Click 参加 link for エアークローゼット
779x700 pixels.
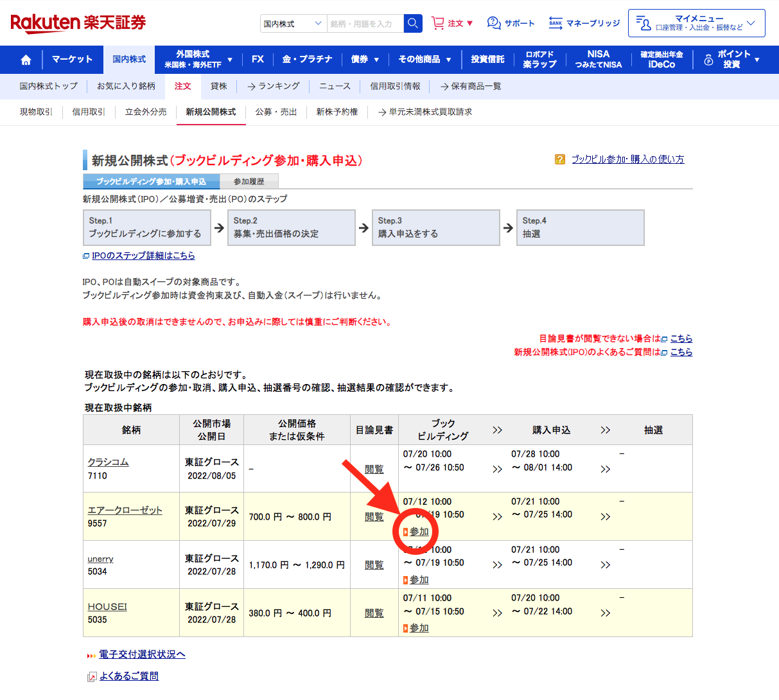pos(419,532)
